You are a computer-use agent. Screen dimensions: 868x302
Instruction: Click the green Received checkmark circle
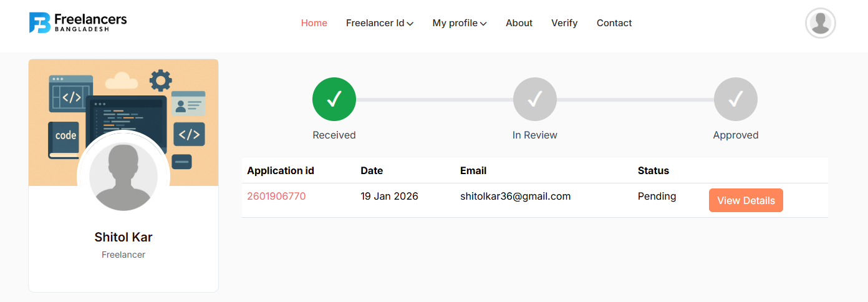click(x=334, y=99)
